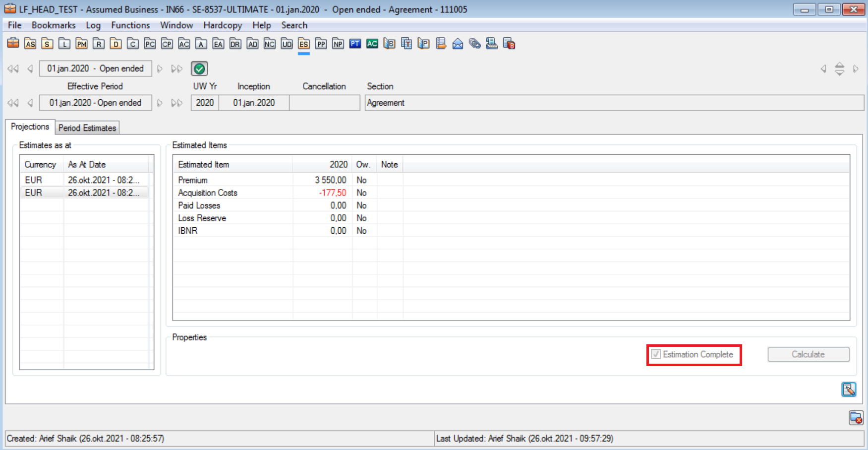Click the AS toolbar icon
This screenshot has width=868, height=450.
pos(30,44)
